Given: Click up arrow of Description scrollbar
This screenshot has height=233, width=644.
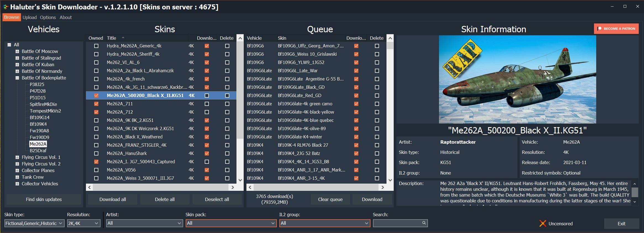Looking at the screenshot, I should coord(635,184).
